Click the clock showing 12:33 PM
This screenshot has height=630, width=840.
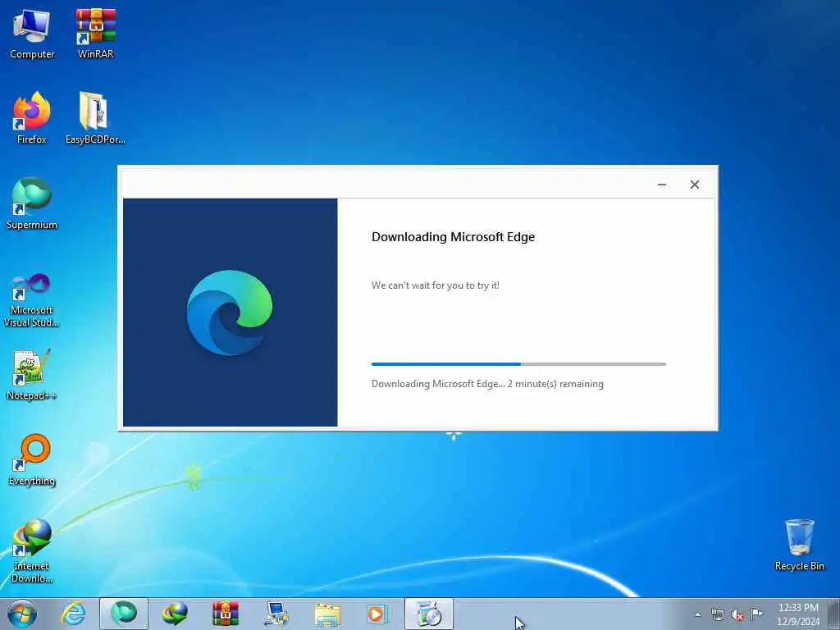coord(798,614)
